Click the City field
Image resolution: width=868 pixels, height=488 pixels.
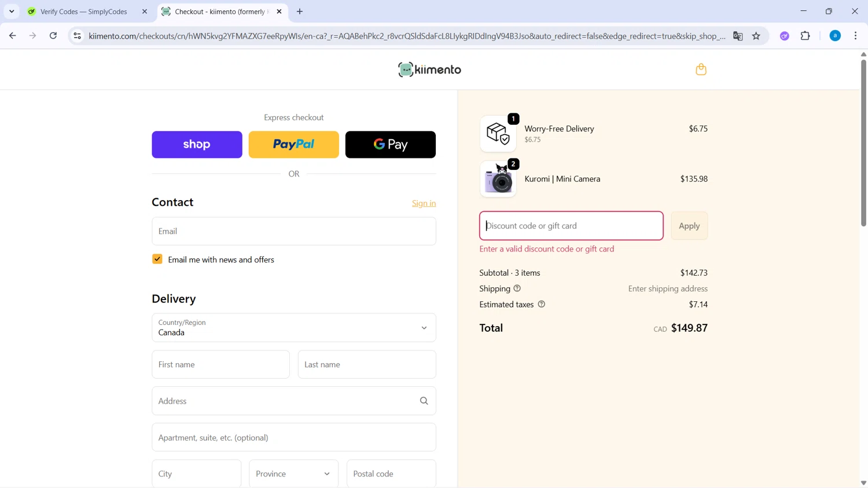click(197, 474)
